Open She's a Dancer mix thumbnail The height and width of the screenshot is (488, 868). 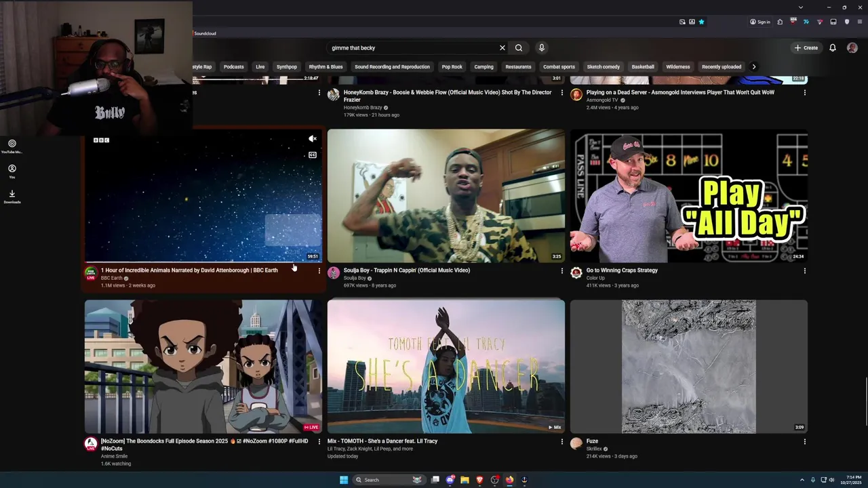446,367
